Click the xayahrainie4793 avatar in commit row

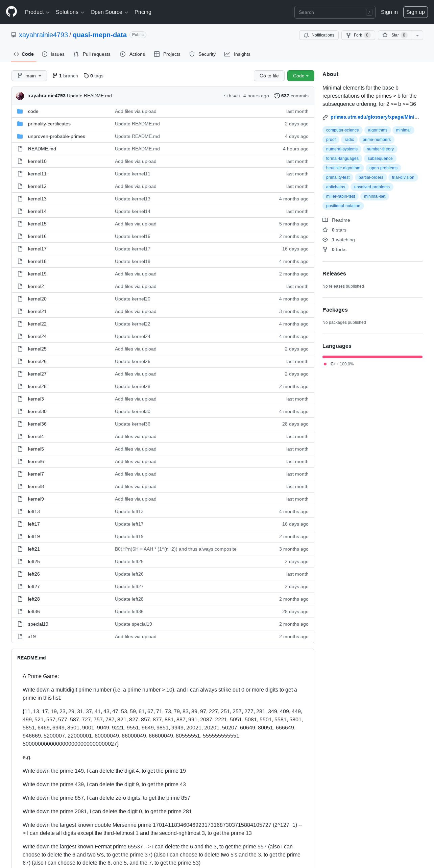click(20, 96)
